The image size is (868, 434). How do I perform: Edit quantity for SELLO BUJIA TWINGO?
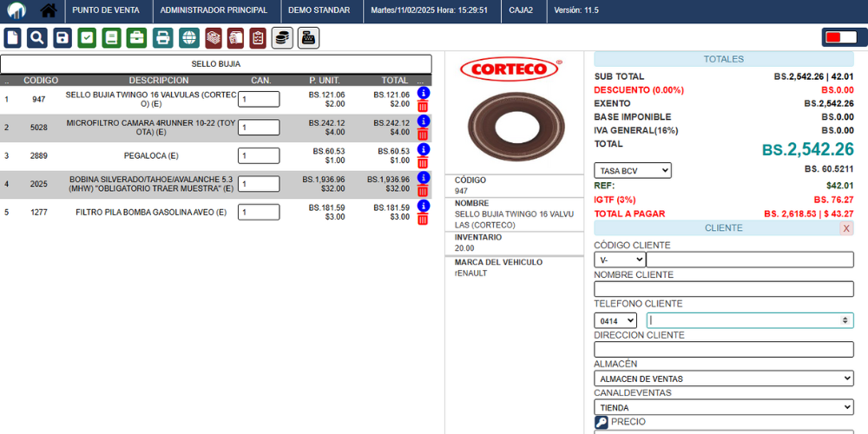259,99
